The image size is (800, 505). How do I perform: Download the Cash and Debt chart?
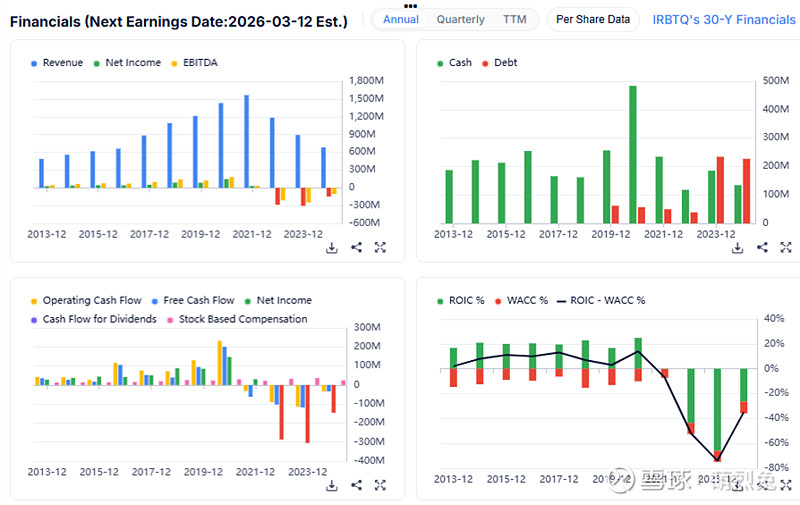pos(738,248)
